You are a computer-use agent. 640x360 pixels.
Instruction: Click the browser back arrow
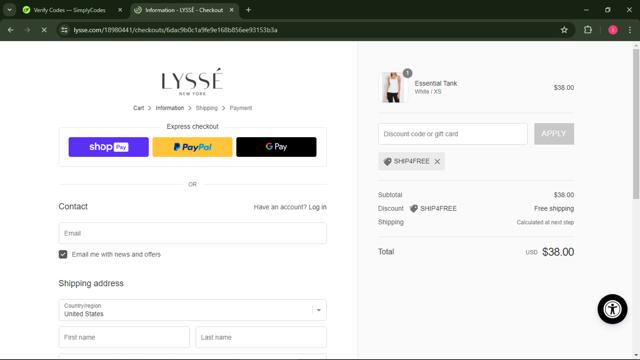11,30
